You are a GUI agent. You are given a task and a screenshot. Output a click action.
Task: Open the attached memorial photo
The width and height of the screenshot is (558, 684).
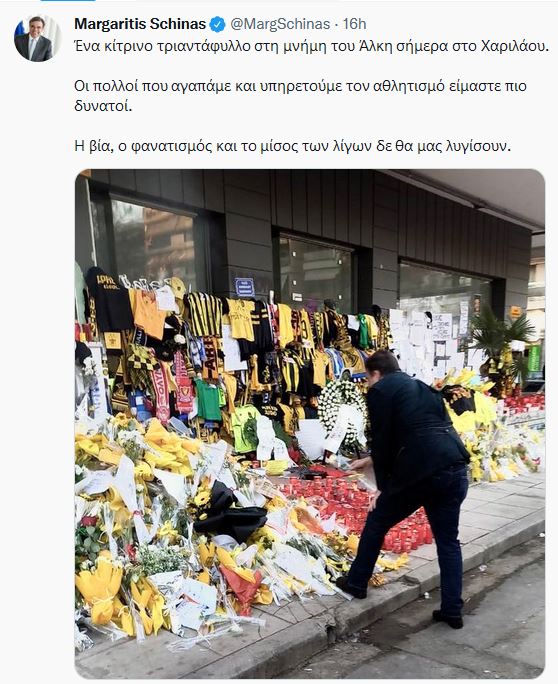(310, 424)
